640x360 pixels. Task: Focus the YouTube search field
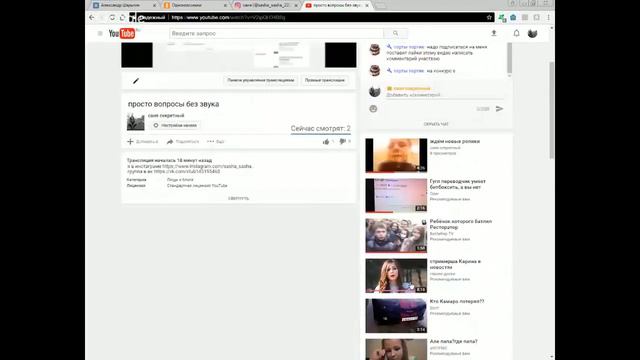(276, 33)
